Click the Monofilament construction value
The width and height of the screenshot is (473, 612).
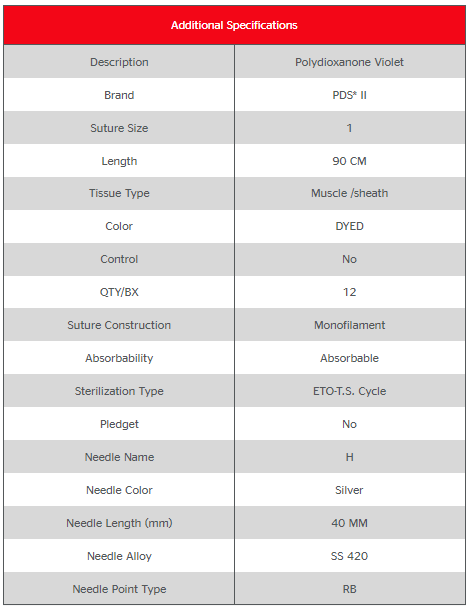(x=349, y=325)
